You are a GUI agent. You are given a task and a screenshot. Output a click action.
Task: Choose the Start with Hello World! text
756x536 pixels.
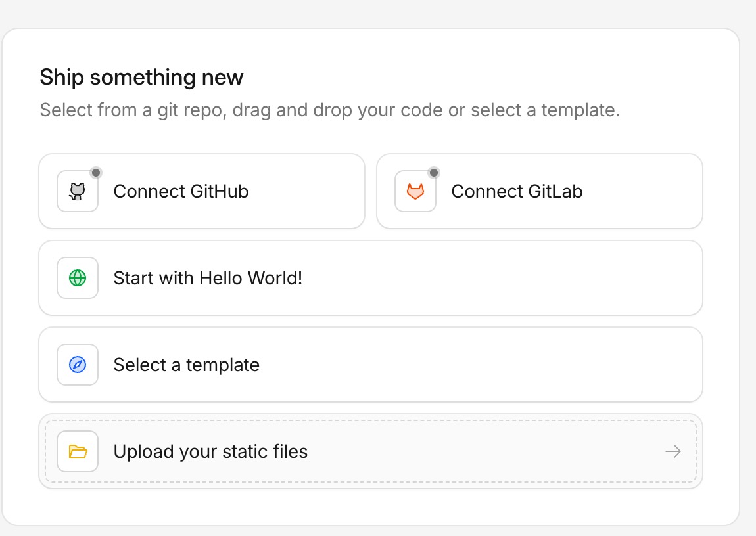coord(208,278)
